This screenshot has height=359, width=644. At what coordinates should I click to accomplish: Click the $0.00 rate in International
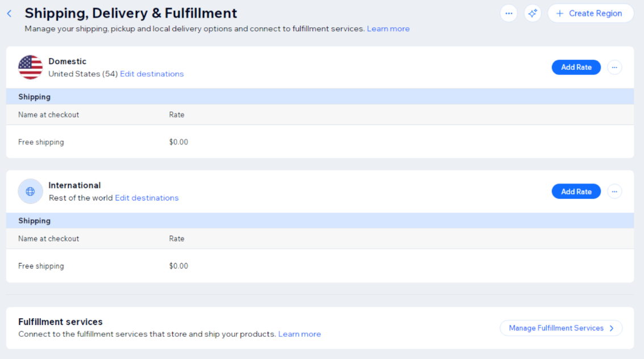pyautogui.click(x=178, y=266)
